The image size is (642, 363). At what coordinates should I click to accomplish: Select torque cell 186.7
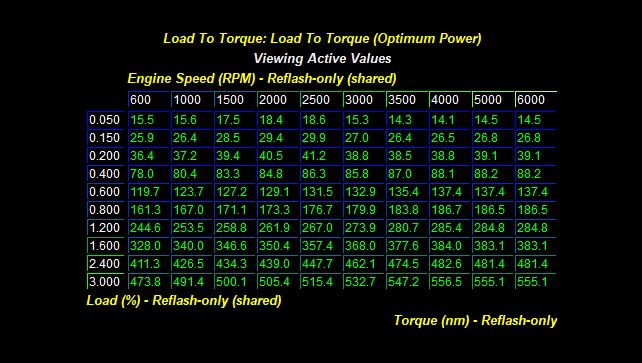(x=450, y=210)
